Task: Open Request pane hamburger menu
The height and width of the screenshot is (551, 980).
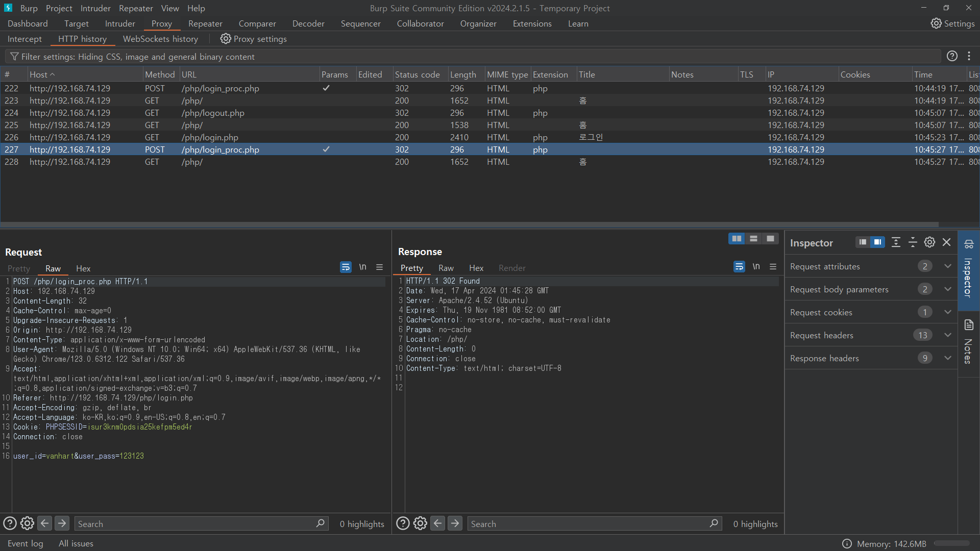Action: 379,267
